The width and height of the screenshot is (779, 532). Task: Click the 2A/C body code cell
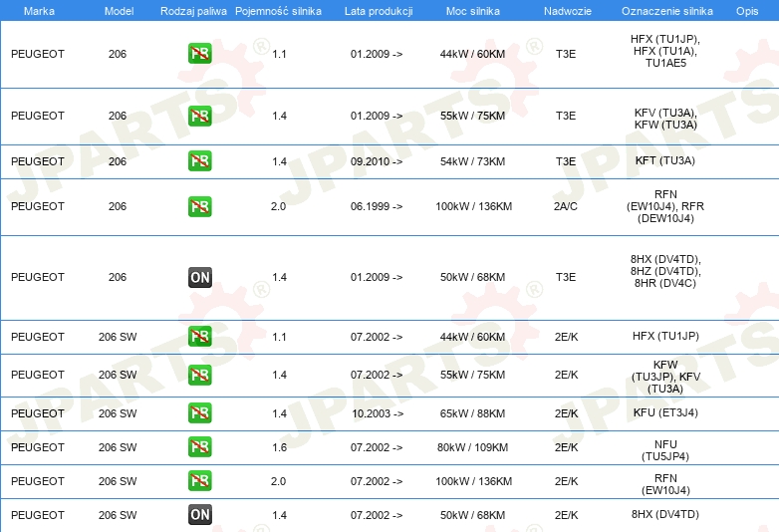click(566, 206)
